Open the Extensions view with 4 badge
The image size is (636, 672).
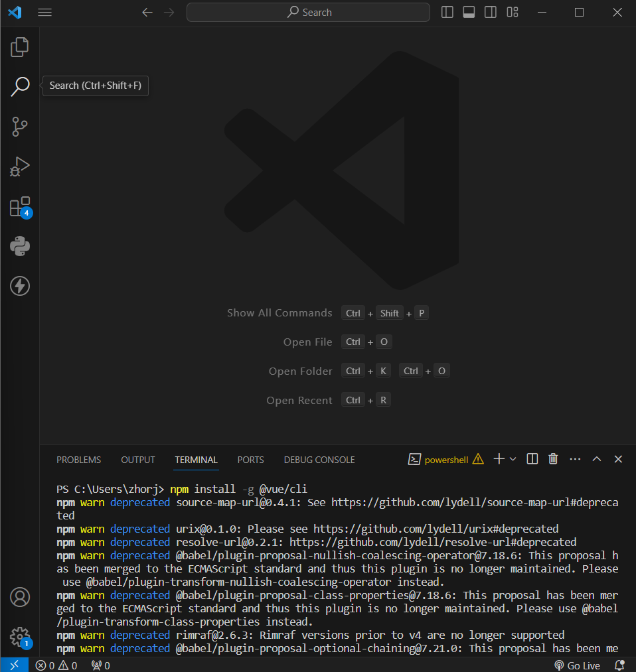click(20, 208)
